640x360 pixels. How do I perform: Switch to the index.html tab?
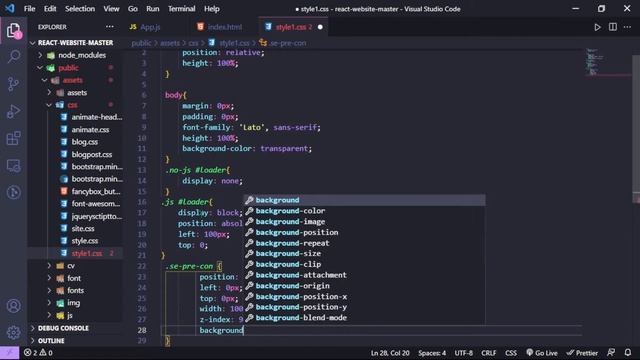pos(224,27)
